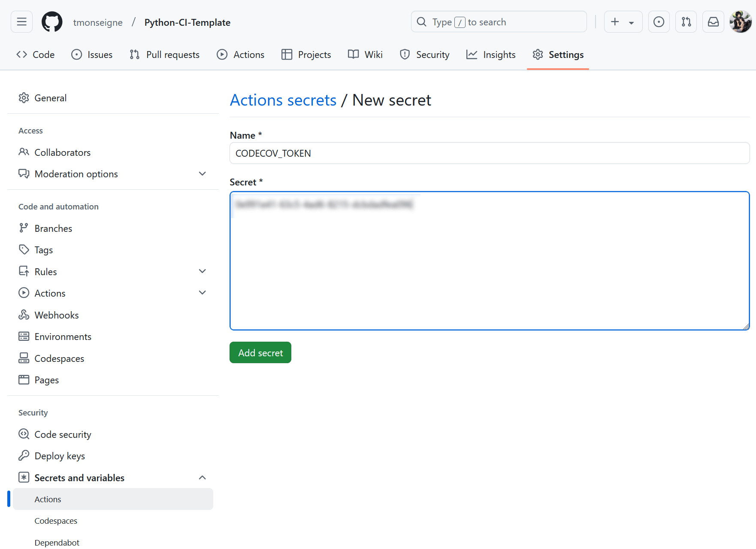This screenshot has height=549, width=756.
Task: Switch to the Insights tab
Action: tap(491, 55)
